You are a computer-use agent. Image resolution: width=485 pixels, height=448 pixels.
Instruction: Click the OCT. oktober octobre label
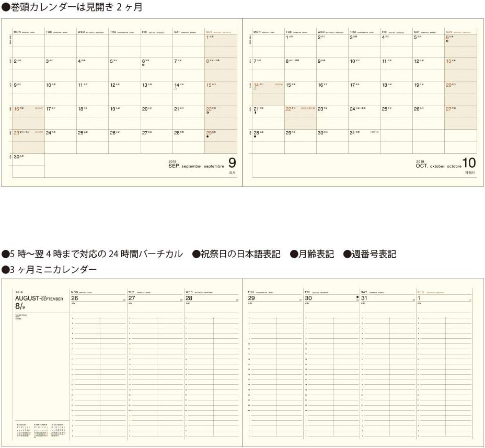coord(438,166)
